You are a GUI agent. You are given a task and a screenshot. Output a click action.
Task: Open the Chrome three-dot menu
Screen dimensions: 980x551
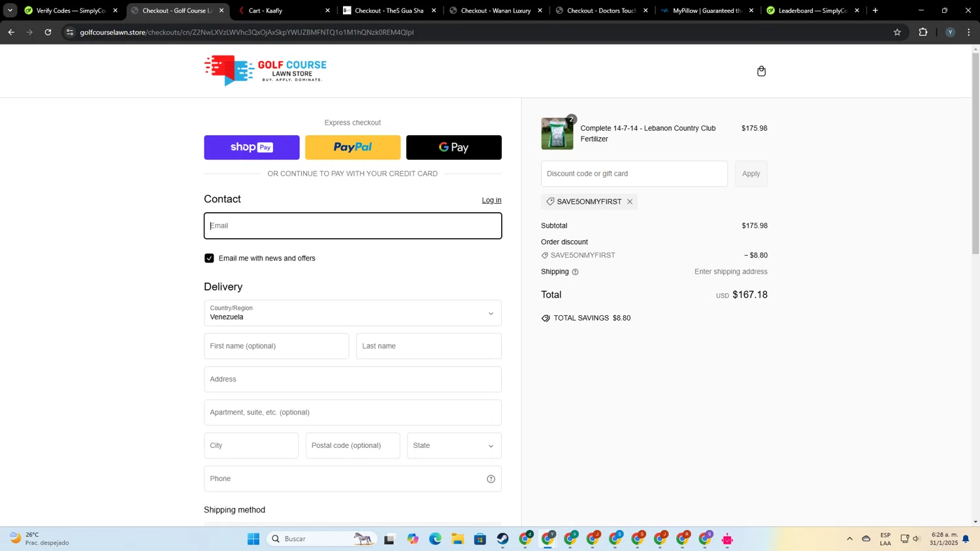tap(969, 32)
